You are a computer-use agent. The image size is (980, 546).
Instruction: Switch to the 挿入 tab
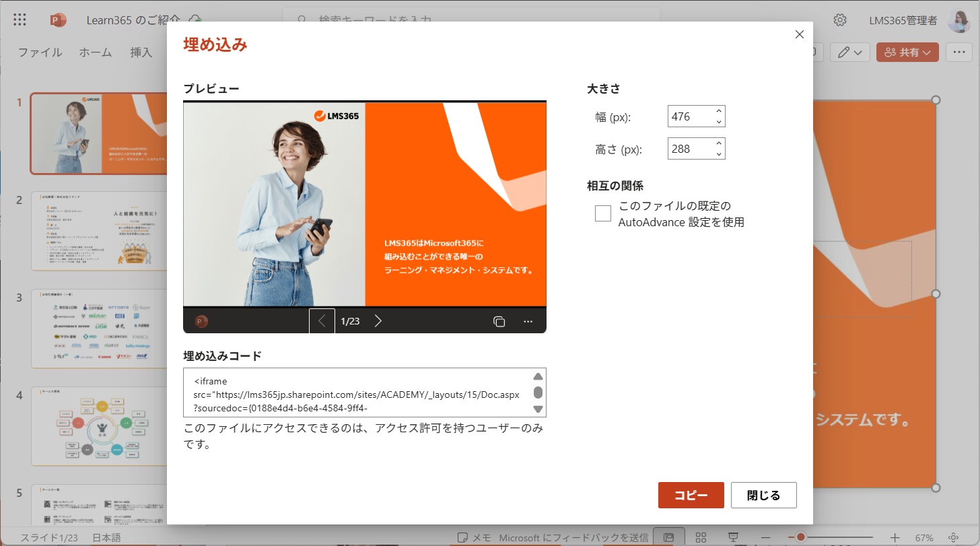pos(141,52)
